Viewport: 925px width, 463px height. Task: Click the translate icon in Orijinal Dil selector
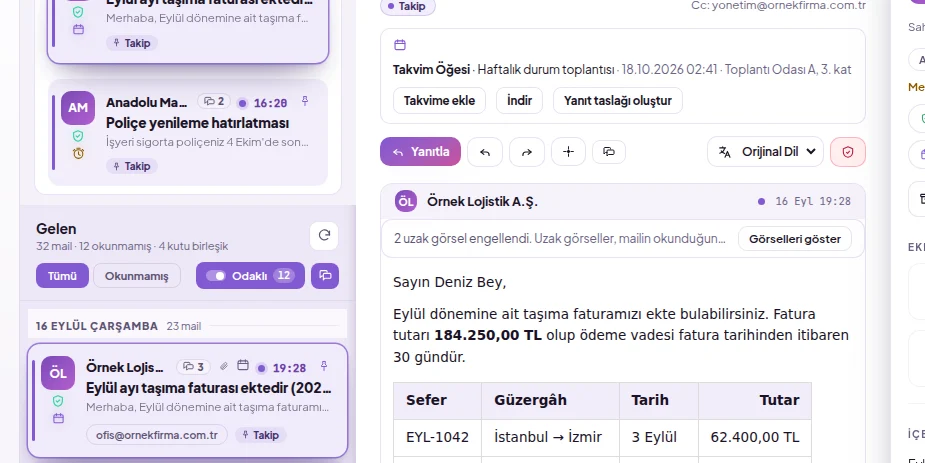tap(724, 152)
